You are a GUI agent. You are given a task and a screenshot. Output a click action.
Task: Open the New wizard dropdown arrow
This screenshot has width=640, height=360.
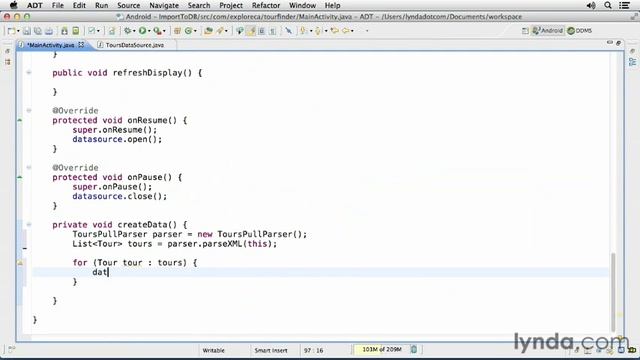[x=18, y=31]
